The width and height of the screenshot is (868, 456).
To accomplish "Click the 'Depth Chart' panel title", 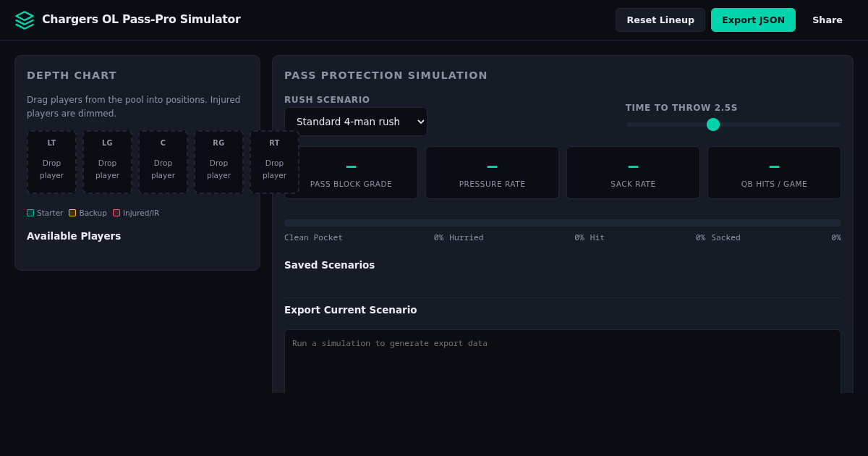I will (72, 75).
